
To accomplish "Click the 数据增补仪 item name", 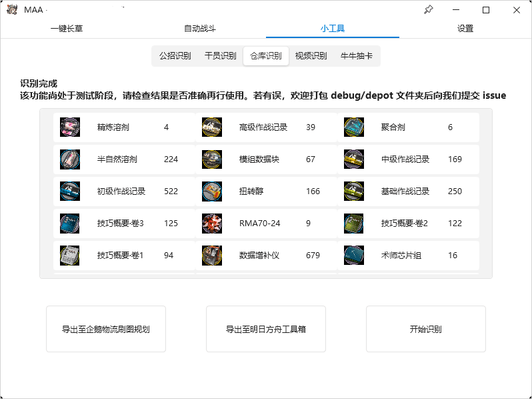I will [x=259, y=256].
